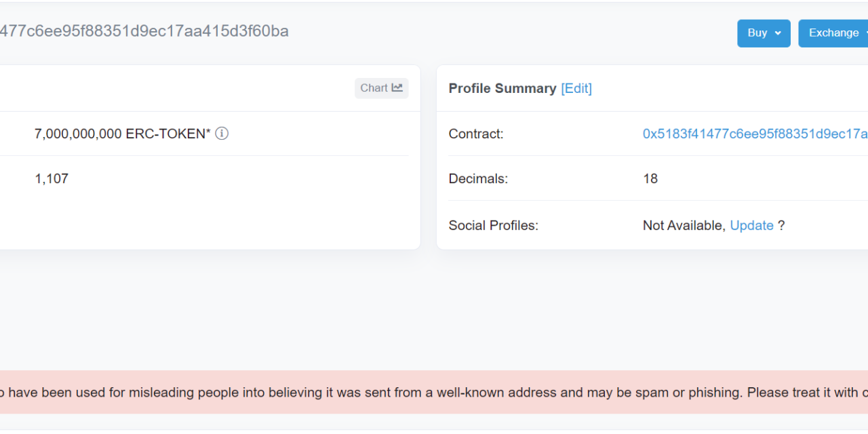Select the token address text in header

144,31
